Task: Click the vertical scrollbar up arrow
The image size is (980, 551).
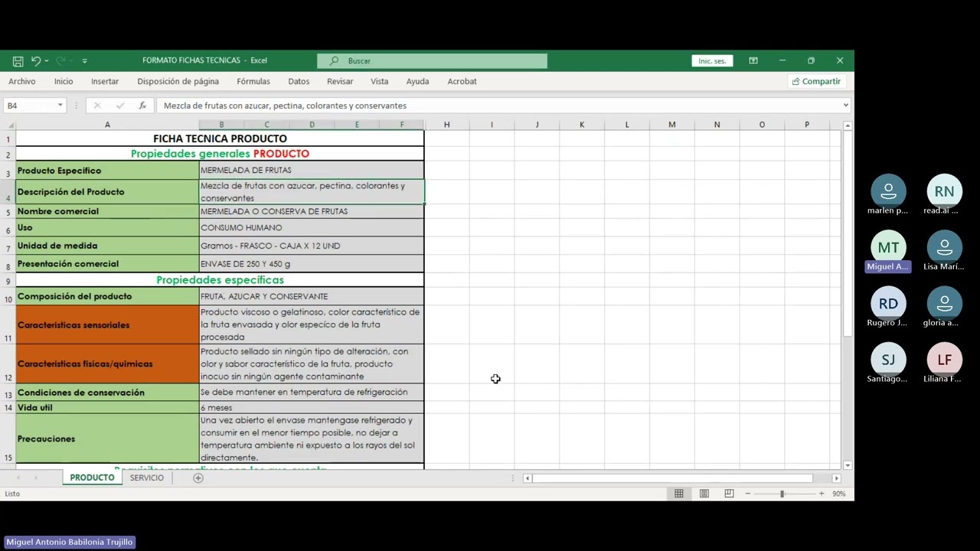Action: pyautogui.click(x=848, y=126)
